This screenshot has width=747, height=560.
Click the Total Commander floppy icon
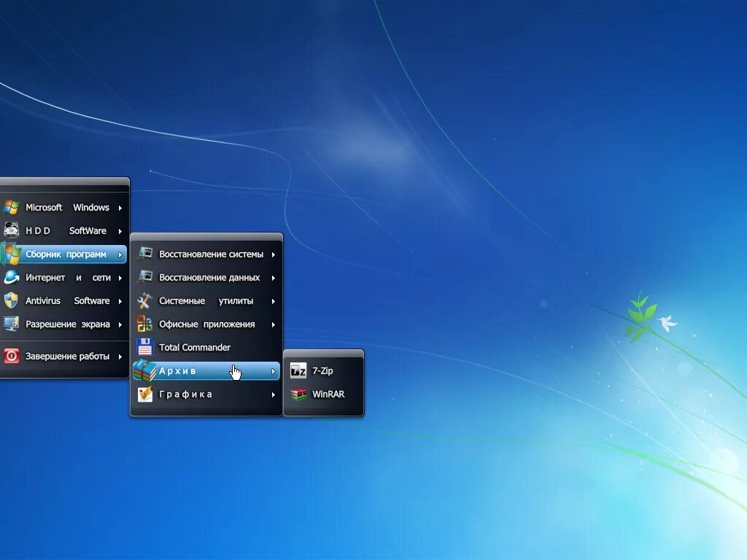point(145,347)
